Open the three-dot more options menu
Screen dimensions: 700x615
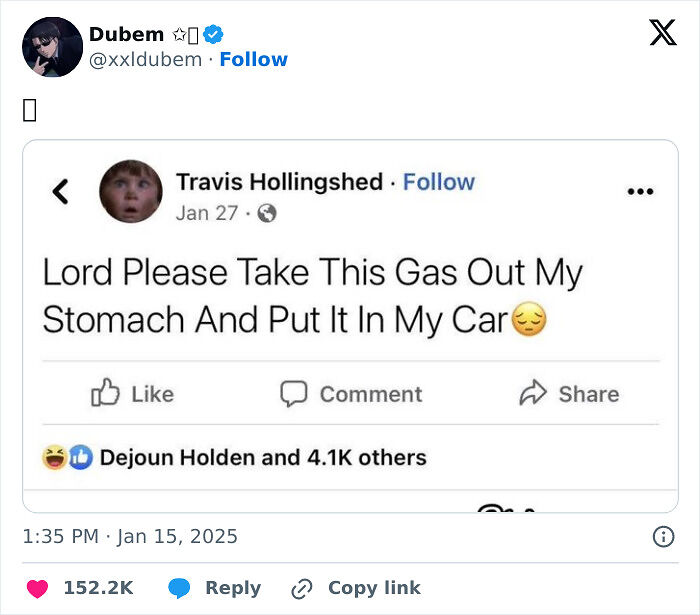[x=639, y=191]
